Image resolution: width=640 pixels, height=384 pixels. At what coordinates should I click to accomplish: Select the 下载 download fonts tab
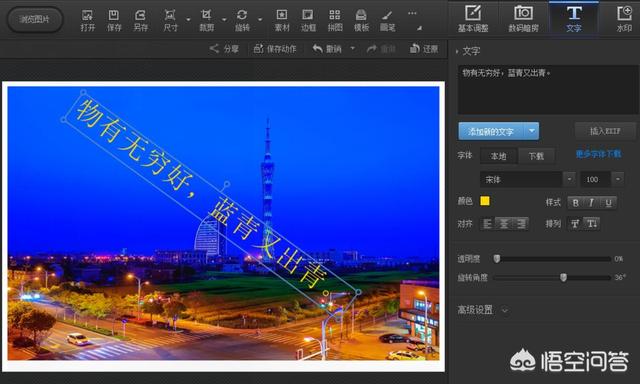click(536, 156)
